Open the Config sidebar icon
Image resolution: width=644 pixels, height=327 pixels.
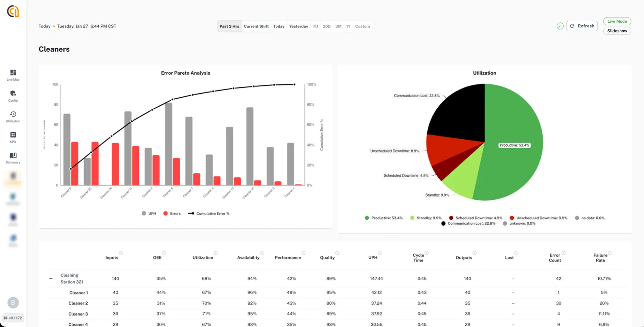(13, 93)
